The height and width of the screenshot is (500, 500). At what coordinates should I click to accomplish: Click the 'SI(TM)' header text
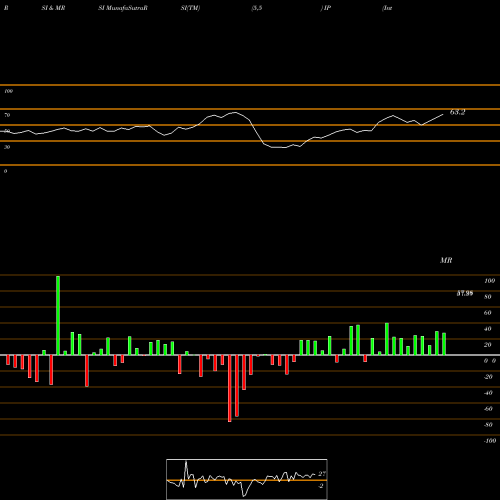click(190, 8)
